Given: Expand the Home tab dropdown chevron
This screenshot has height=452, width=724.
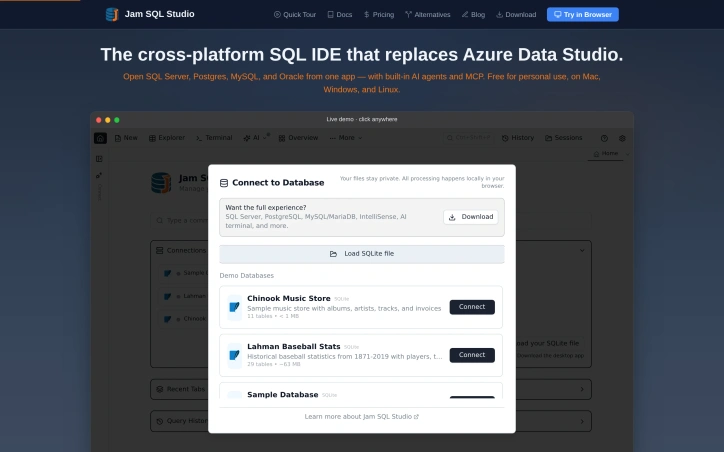Looking at the screenshot, I should (627, 154).
